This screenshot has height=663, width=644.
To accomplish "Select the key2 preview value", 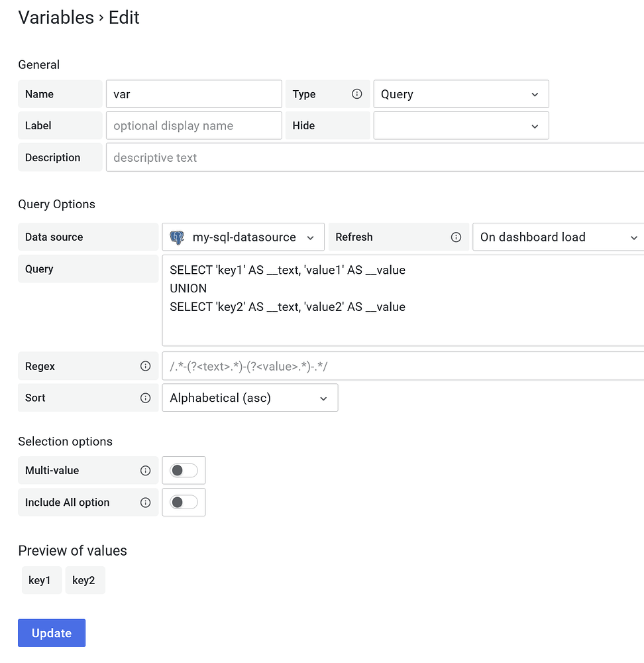I will (x=85, y=580).
